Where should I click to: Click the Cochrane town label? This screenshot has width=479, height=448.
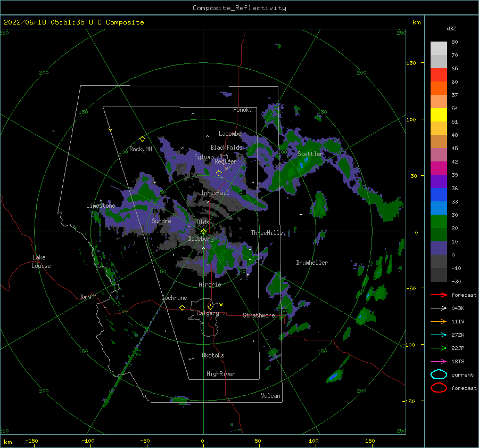(x=174, y=298)
